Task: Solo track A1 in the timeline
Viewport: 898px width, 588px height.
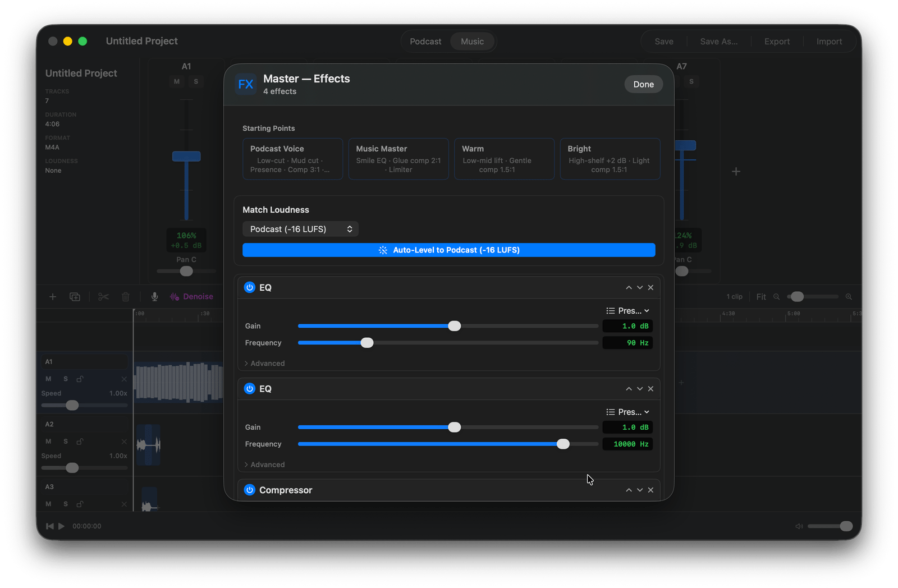Action: coord(66,379)
